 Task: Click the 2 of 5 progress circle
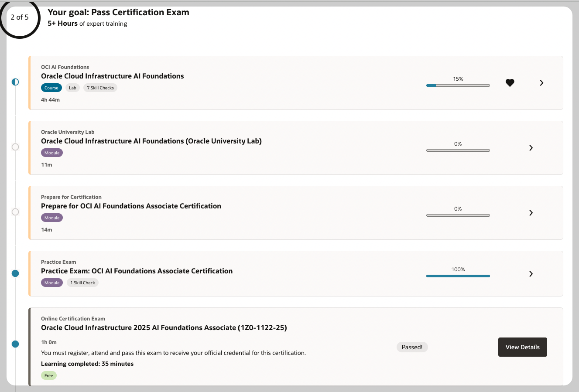click(20, 17)
